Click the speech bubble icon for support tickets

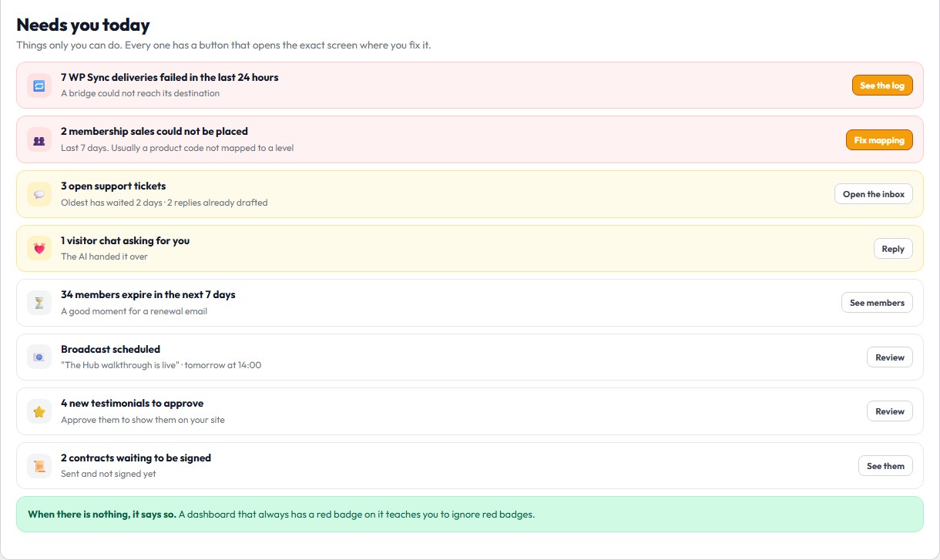[39, 194]
